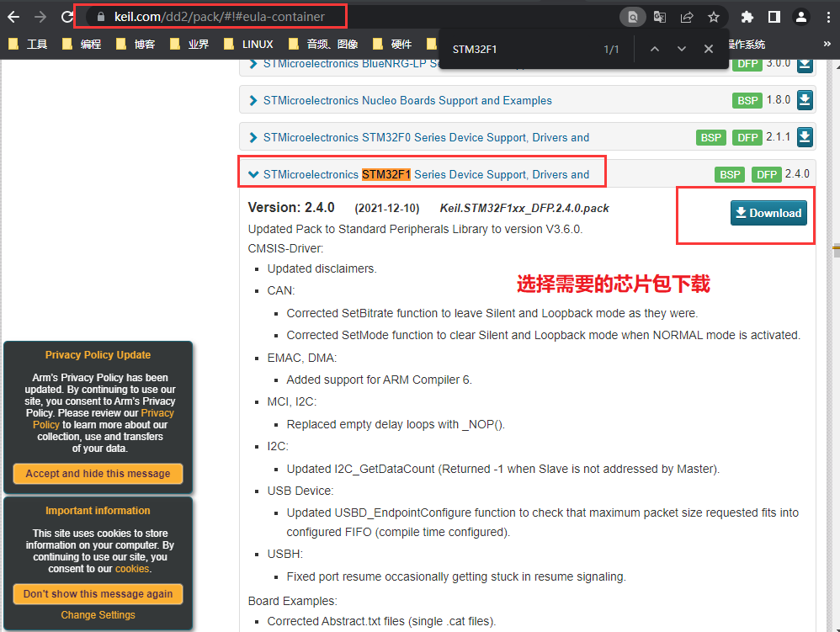Click the lock icon in the address bar
Screen dimensions: 840x632
101,17
